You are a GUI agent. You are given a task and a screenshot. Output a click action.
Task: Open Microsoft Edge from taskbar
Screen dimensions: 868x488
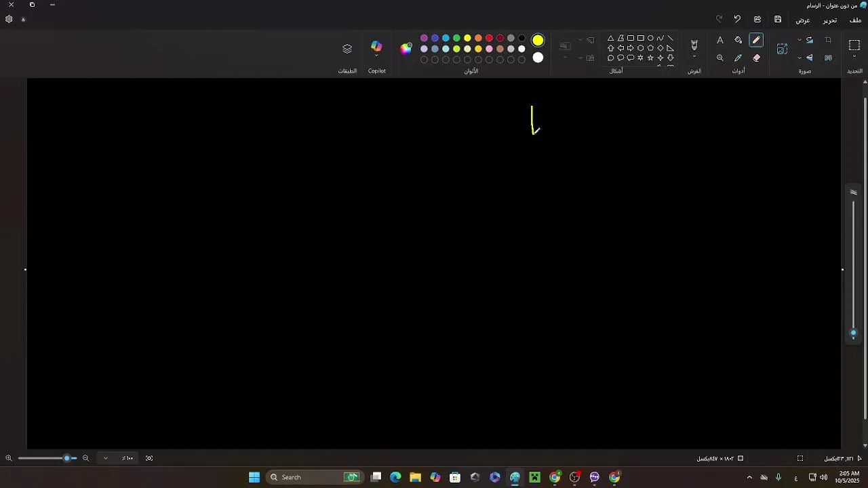click(x=395, y=478)
